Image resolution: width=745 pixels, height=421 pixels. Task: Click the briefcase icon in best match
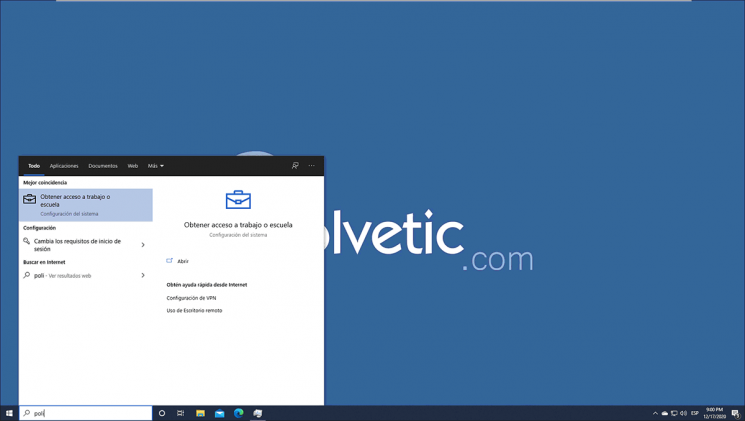click(29, 199)
